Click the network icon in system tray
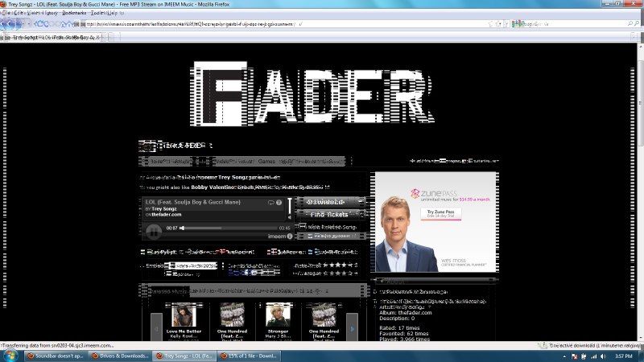This screenshot has width=644, height=362. 593,356
